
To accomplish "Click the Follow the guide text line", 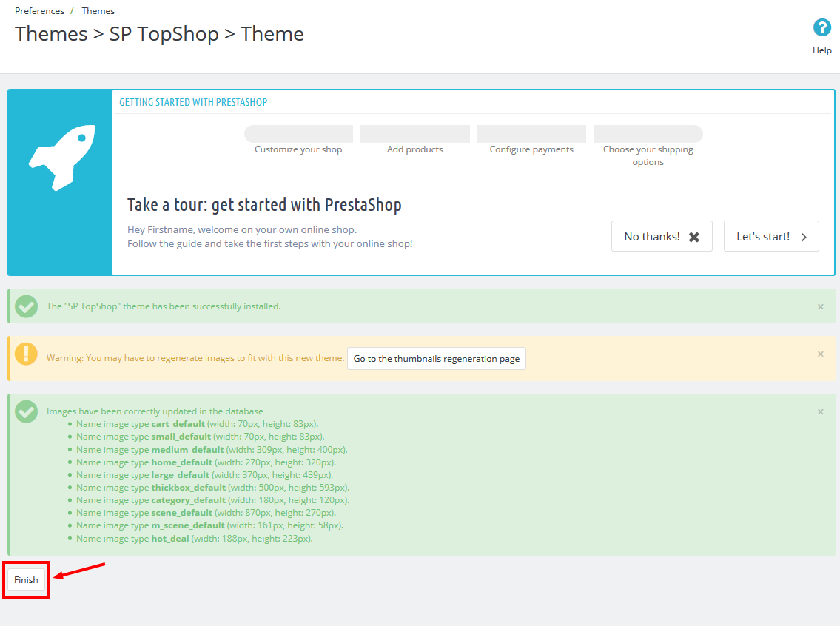I will coord(270,243).
